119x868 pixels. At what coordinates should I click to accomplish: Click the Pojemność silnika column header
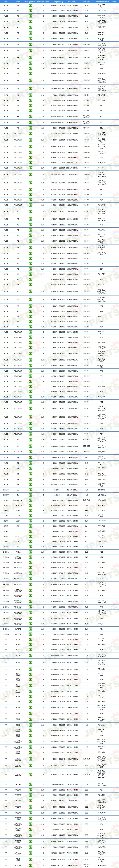pos(42,2)
